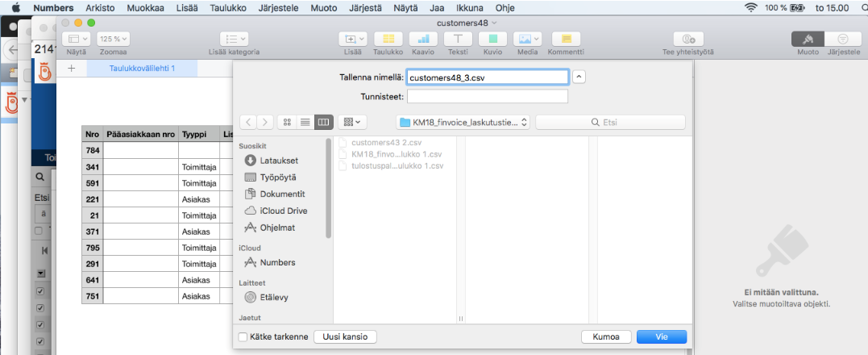The height and width of the screenshot is (355, 868).
Task: Switch to icon view in file browser
Action: click(x=288, y=122)
